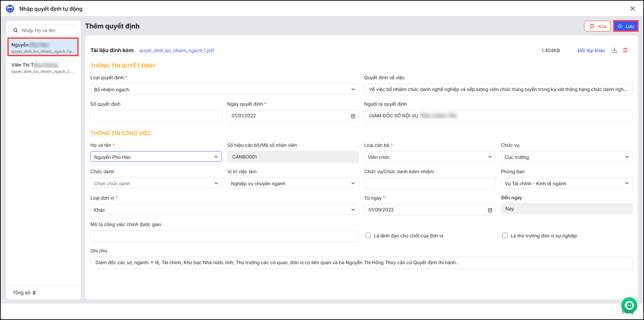The height and width of the screenshot is (320, 644).
Task: Open the Chức danh selector
Action: point(156,183)
